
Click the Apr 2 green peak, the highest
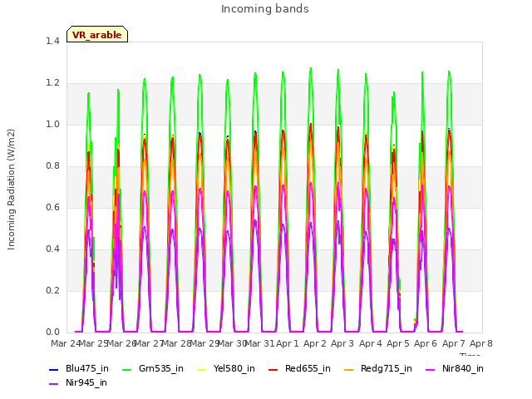coord(311,68)
